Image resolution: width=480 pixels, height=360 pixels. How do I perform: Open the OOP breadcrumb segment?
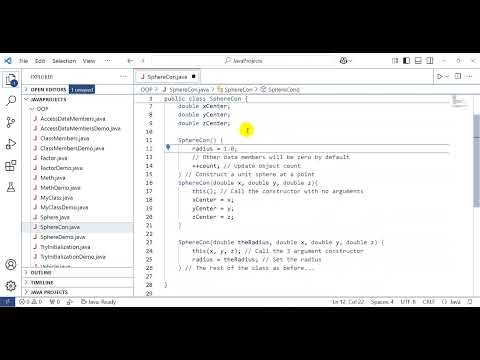(146, 89)
